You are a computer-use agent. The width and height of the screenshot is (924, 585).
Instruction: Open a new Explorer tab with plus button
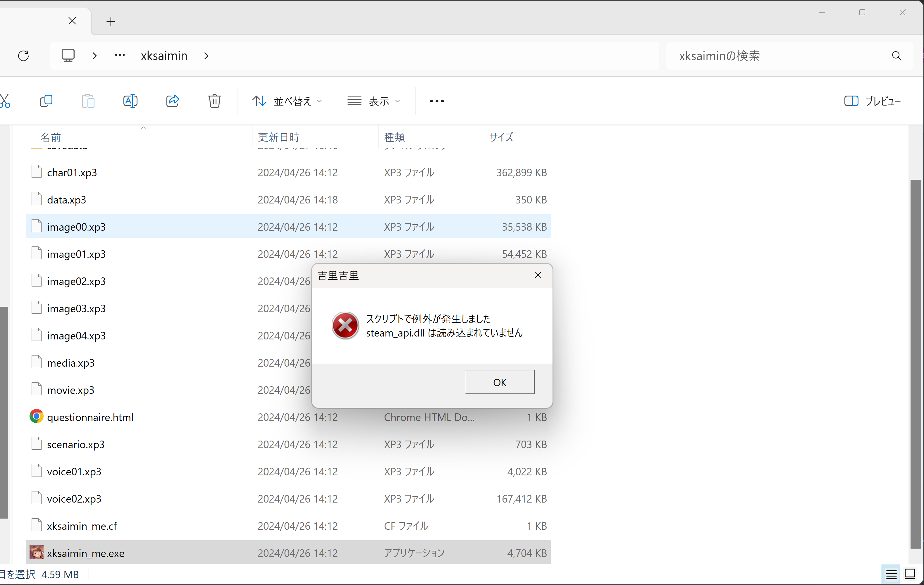[111, 21]
